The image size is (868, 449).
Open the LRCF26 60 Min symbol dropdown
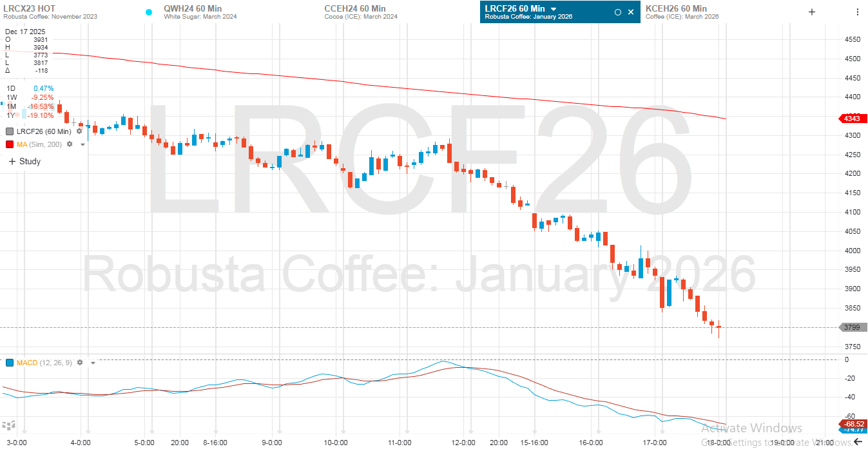[554, 8]
